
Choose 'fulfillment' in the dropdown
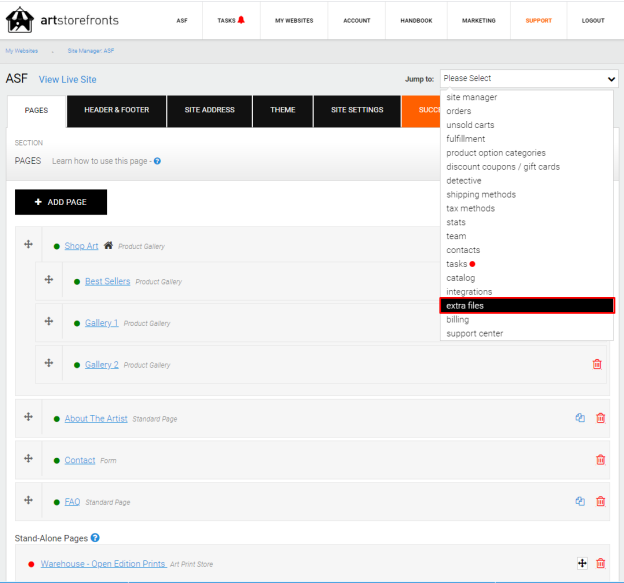(526, 139)
